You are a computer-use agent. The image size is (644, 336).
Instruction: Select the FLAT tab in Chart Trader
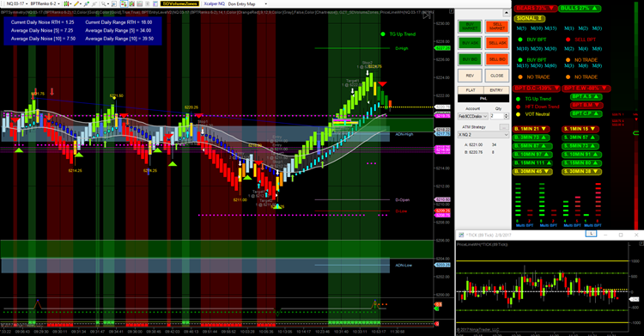point(471,90)
